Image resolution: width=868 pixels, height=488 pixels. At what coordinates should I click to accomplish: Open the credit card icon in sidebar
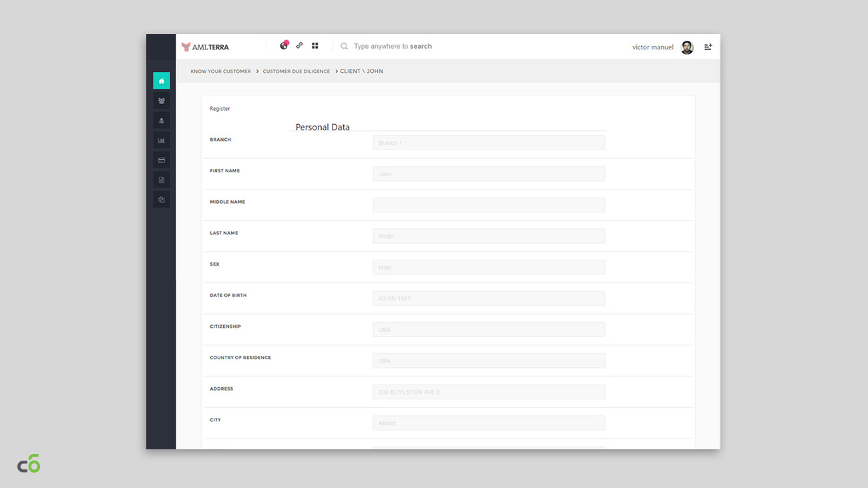161,160
